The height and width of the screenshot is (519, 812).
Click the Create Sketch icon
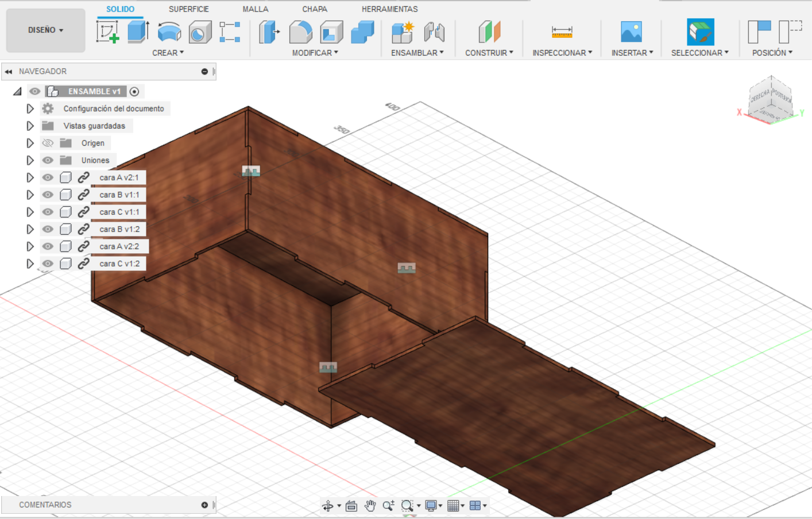pyautogui.click(x=107, y=32)
